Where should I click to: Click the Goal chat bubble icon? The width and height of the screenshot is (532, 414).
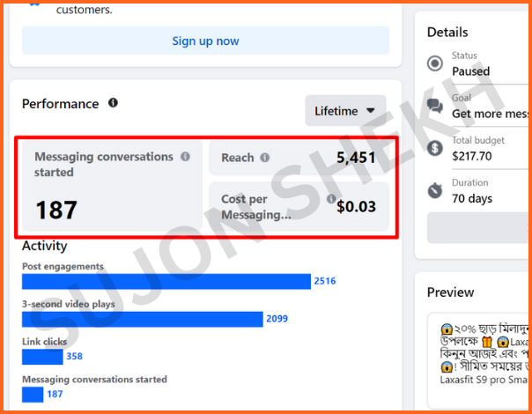click(x=435, y=106)
